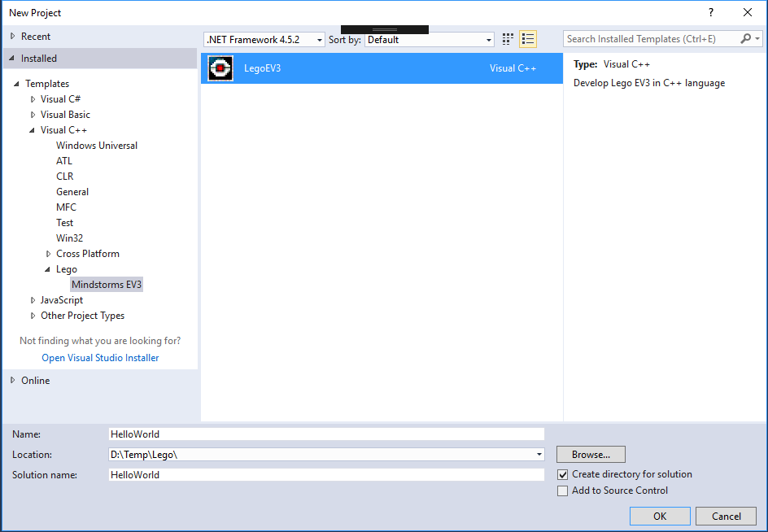Select Other Project Types label
The width and height of the screenshot is (768, 532).
point(82,316)
